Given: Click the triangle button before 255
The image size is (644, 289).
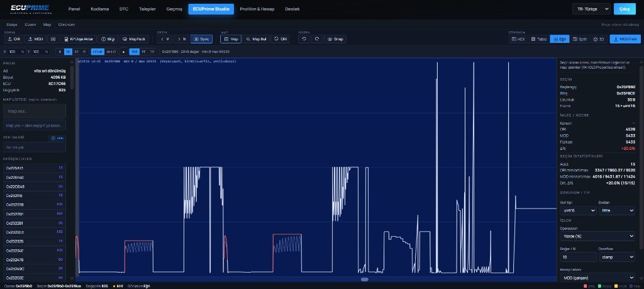Looking at the screenshot, I should pos(124,52).
